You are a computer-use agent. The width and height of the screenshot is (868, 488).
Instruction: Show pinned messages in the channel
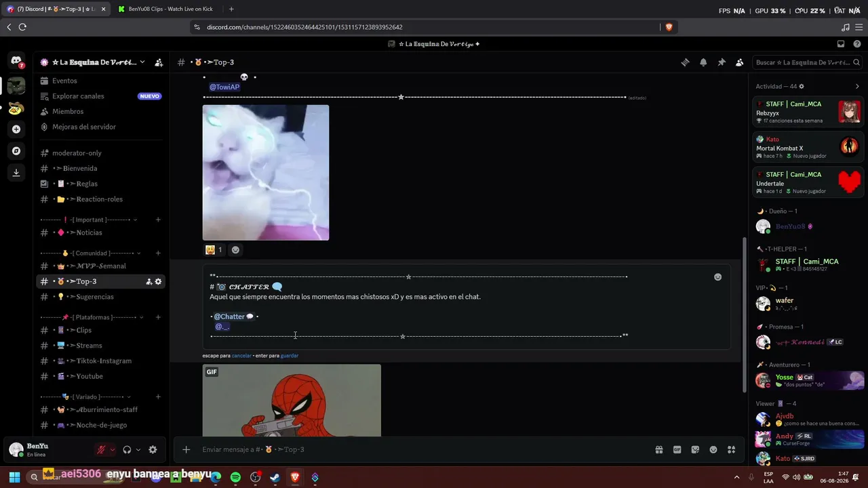tap(722, 62)
